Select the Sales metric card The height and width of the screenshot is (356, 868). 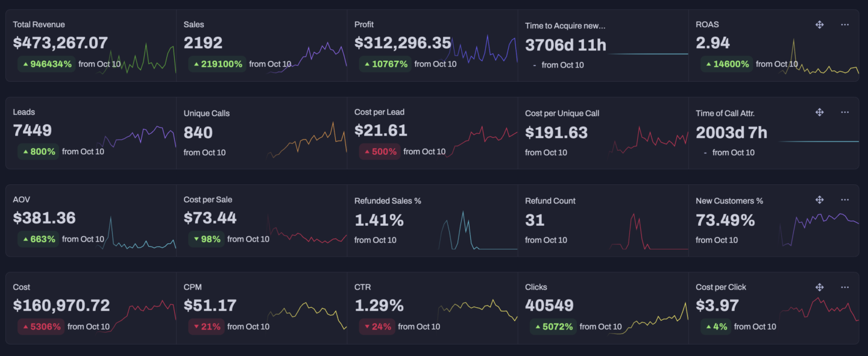[262, 45]
